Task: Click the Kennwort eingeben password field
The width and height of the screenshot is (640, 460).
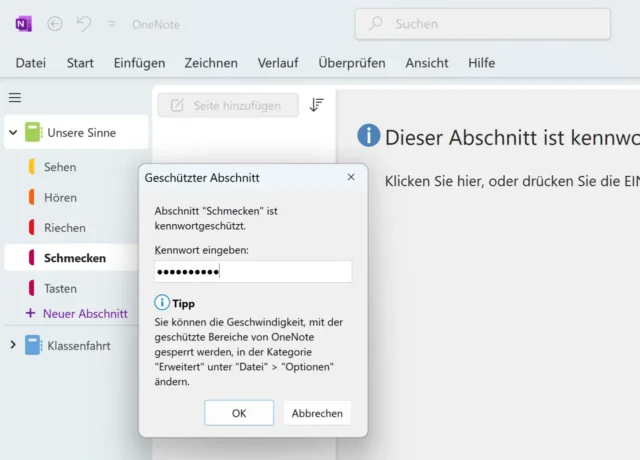Action: coord(253,272)
